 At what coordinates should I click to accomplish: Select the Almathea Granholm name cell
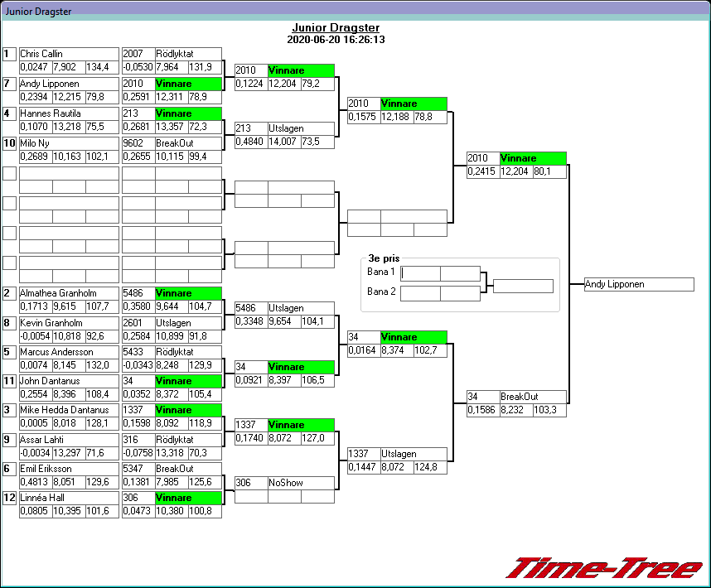69,293
